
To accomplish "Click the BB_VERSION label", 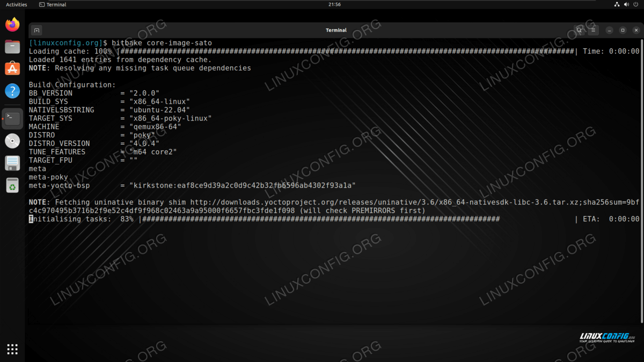I will point(50,93).
